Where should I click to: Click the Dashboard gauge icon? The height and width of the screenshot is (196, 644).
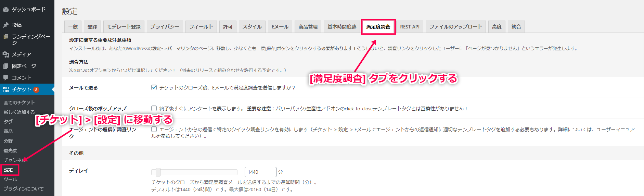6,10
